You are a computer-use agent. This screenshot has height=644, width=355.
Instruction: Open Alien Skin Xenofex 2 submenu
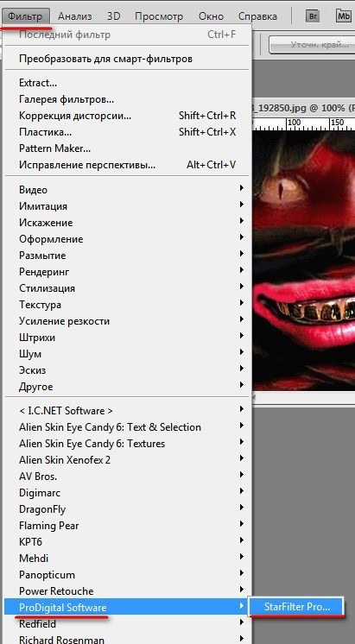click(127, 459)
